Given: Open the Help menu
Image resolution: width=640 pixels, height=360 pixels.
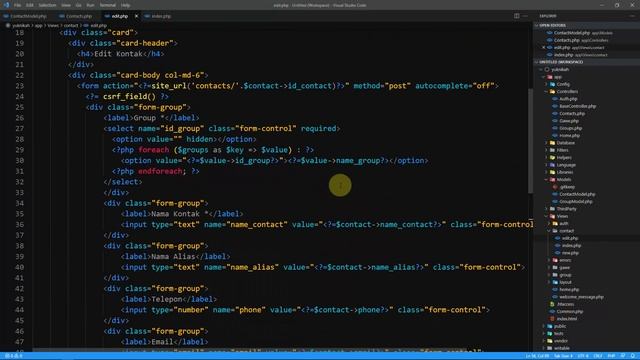Looking at the screenshot, I should (125, 5).
